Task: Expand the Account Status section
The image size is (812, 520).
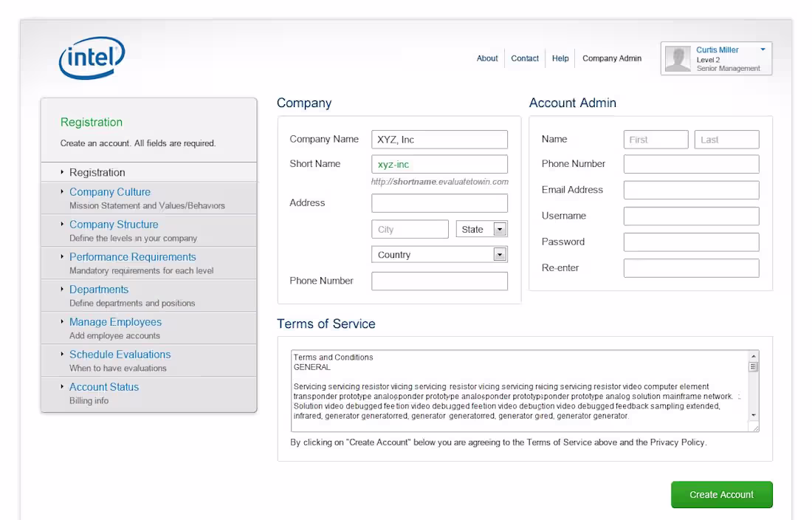Action: (x=103, y=386)
